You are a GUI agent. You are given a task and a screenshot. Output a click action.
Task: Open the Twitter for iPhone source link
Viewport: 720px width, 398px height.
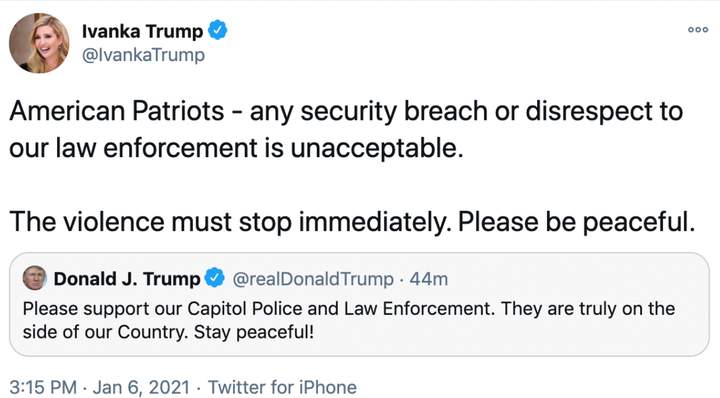(x=282, y=387)
